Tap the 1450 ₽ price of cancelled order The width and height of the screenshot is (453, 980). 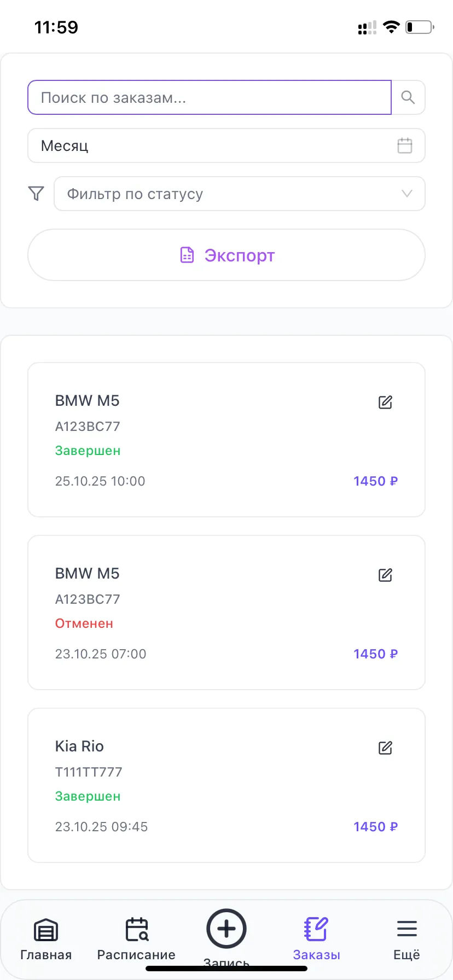pos(375,654)
